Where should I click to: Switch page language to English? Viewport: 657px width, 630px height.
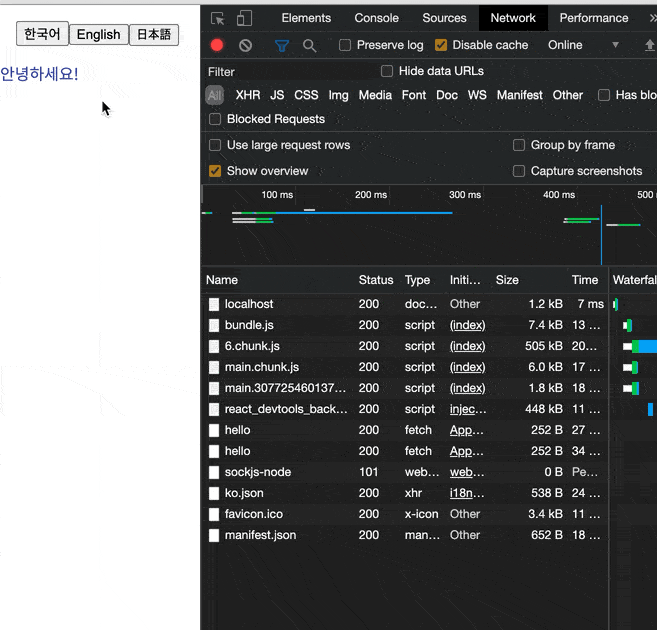pyautogui.click(x=98, y=34)
